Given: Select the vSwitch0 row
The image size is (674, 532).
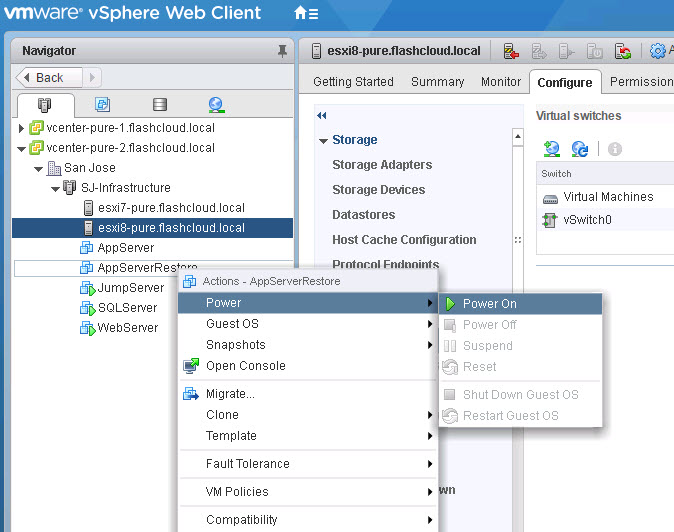Looking at the screenshot, I should pyautogui.click(x=605, y=220).
